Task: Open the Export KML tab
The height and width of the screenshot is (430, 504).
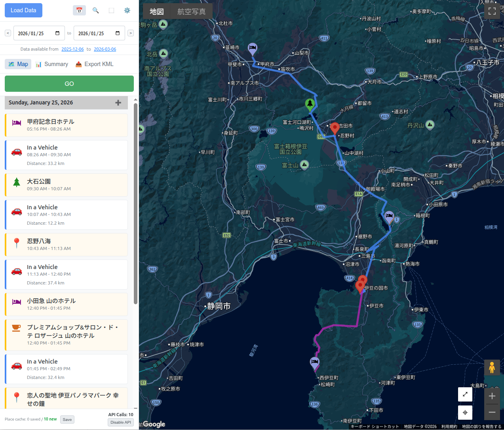Action: tap(95, 64)
